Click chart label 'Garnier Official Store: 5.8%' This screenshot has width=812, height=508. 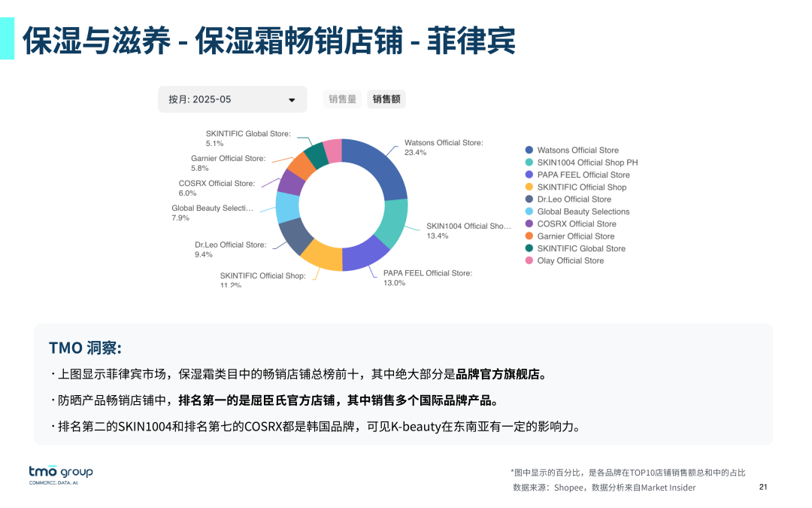click(x=228, y=163)
